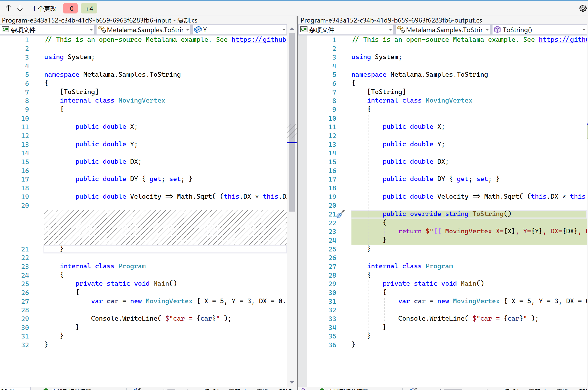Click Console.WriteLine line in right pane
This screenshot has height=390, width=588.
(x=468, y=319)
